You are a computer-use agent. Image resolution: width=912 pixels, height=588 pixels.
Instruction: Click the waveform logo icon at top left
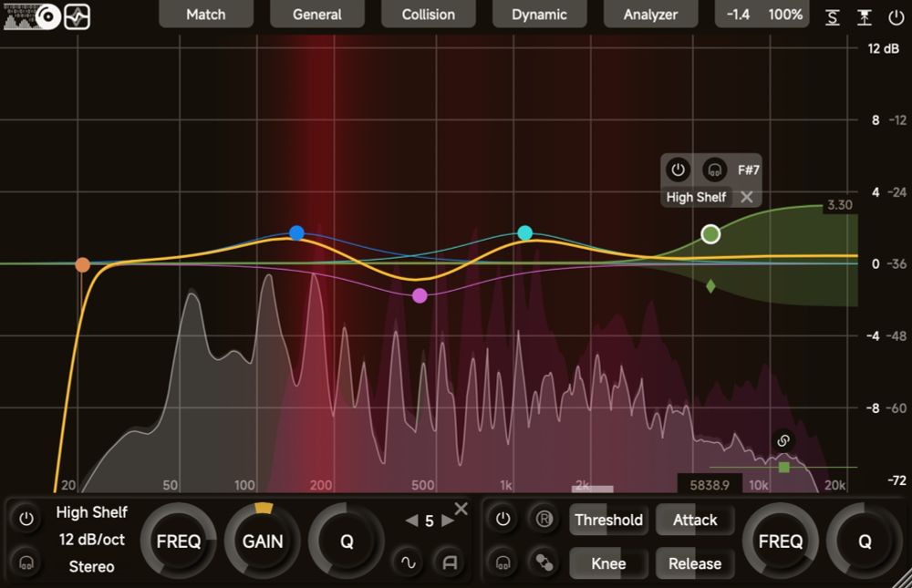[x=77, y=16]
